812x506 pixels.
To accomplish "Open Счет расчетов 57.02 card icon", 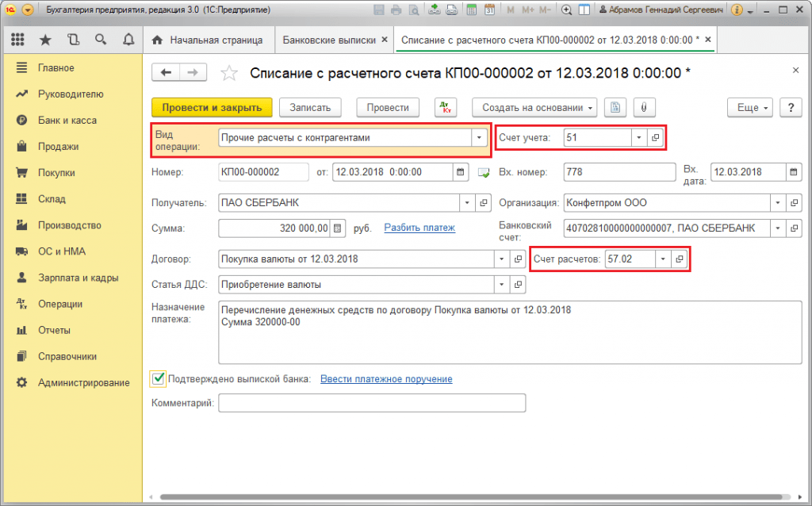I will 680,259.
